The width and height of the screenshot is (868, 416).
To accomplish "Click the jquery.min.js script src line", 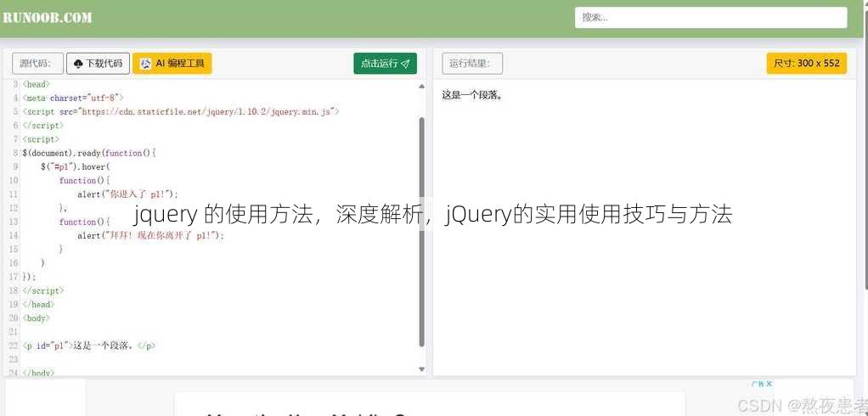I will (180, 112).
